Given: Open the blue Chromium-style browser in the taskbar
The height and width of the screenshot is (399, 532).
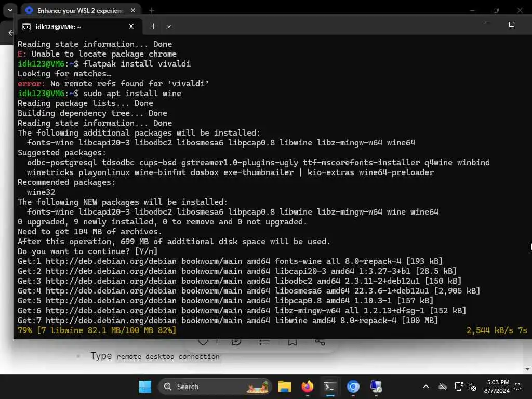Looking at the screenshot, I should [353, 387].
